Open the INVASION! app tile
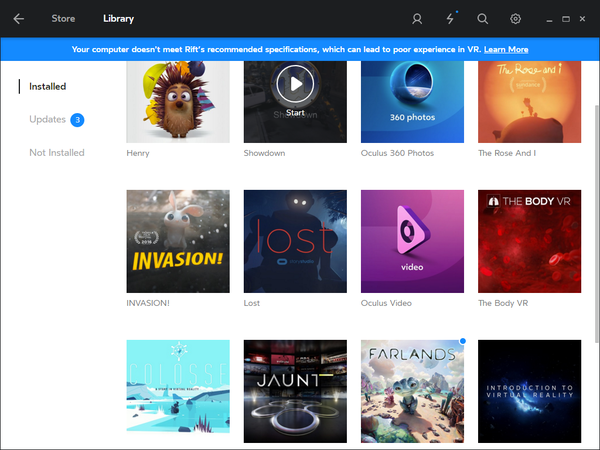Viewport: 600px width, 450px height. [178, 241]
